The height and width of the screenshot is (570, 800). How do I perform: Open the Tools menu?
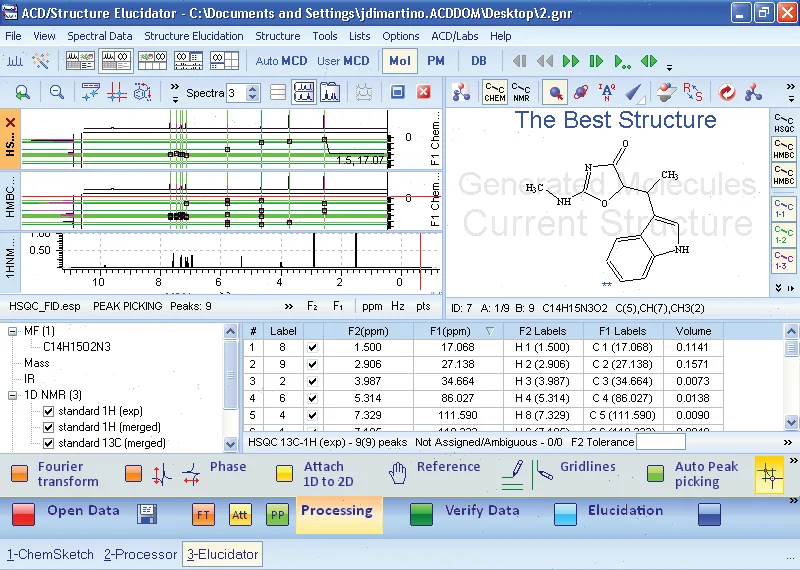point(324,36)
